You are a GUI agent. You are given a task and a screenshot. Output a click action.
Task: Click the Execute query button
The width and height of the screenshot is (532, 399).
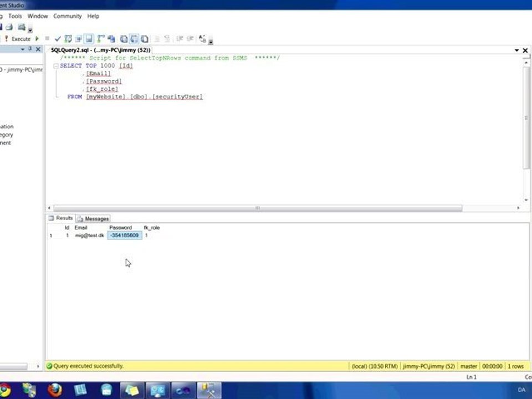point(17,39)
